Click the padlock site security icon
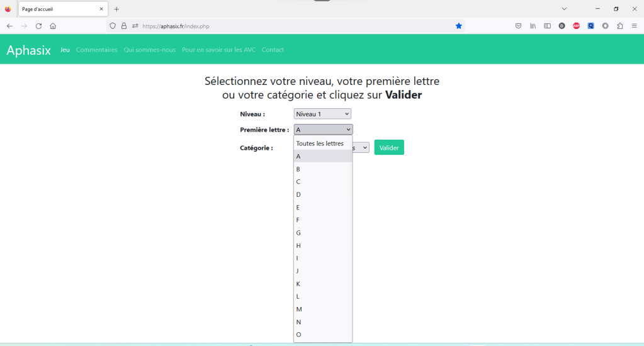 pos(124,26)
